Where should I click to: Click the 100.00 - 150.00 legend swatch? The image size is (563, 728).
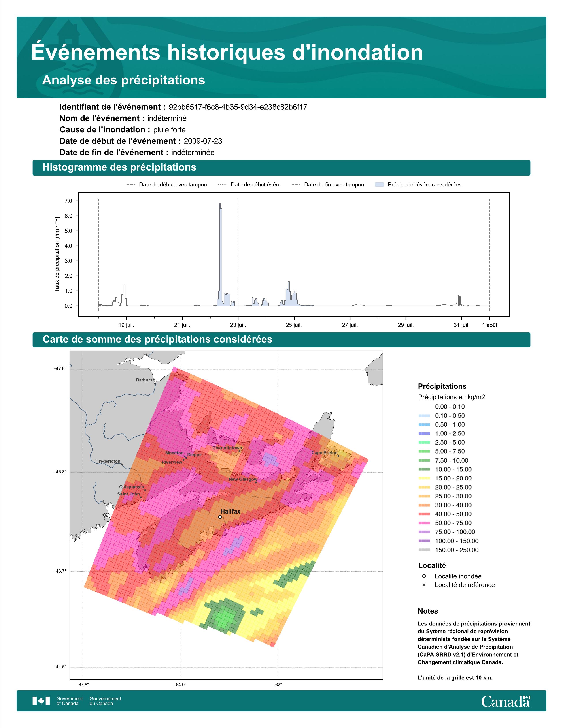(424, 541)
